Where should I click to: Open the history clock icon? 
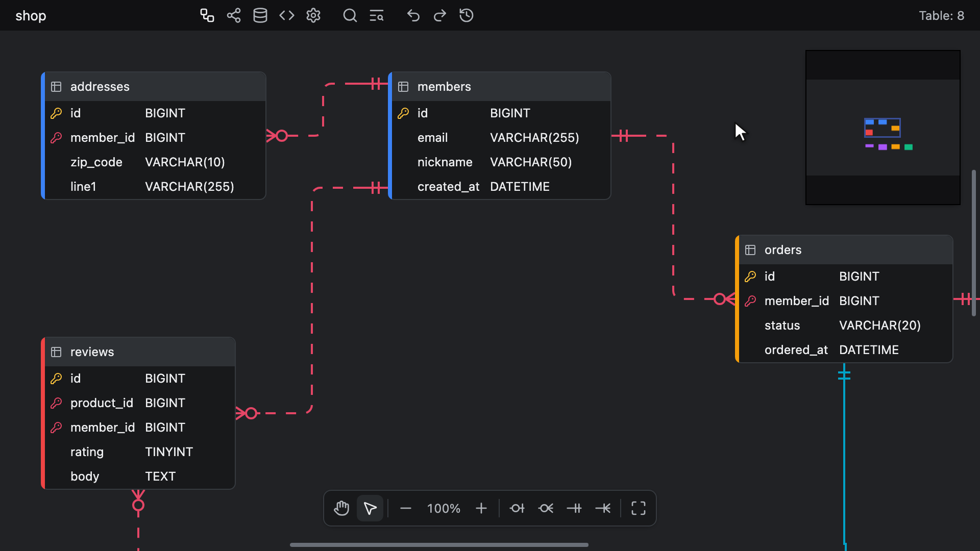click(x=467, y=15)
